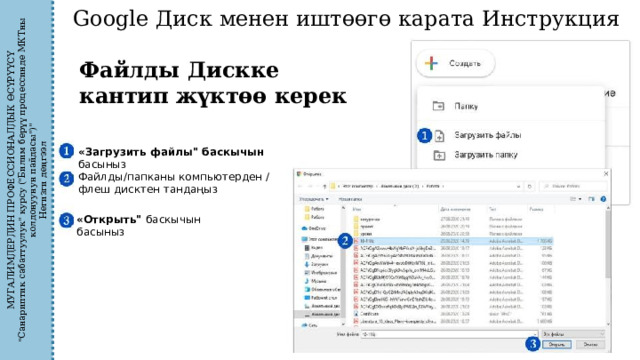Click the file upload icon beside Загрузить файлы
640x360 pixels.
(x=439, y=136)
